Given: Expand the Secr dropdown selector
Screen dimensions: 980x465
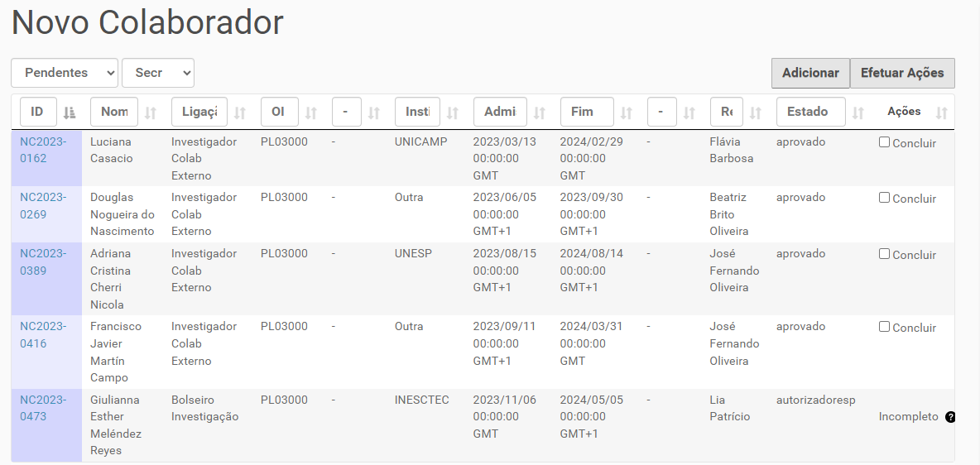Looking at the screenshot, I should point(157,73).
